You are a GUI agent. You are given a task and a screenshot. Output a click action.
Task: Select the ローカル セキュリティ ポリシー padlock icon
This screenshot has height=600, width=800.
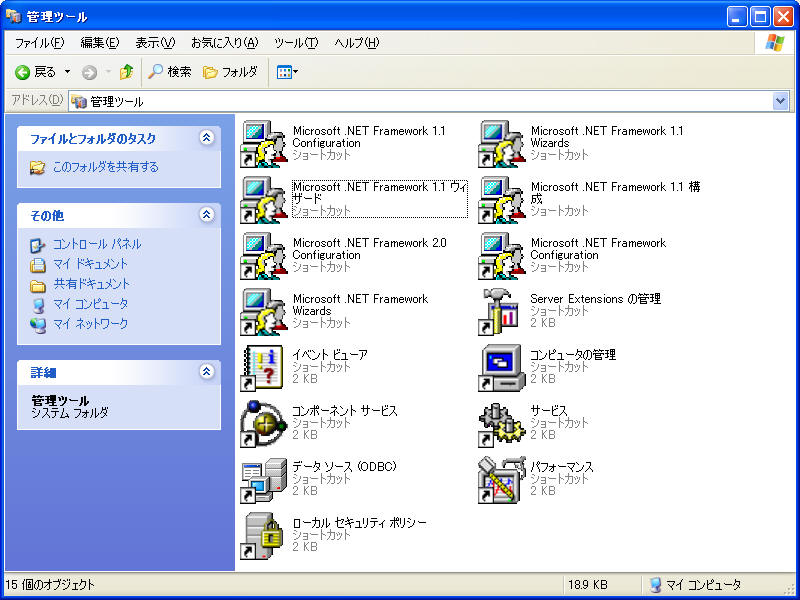263,536
